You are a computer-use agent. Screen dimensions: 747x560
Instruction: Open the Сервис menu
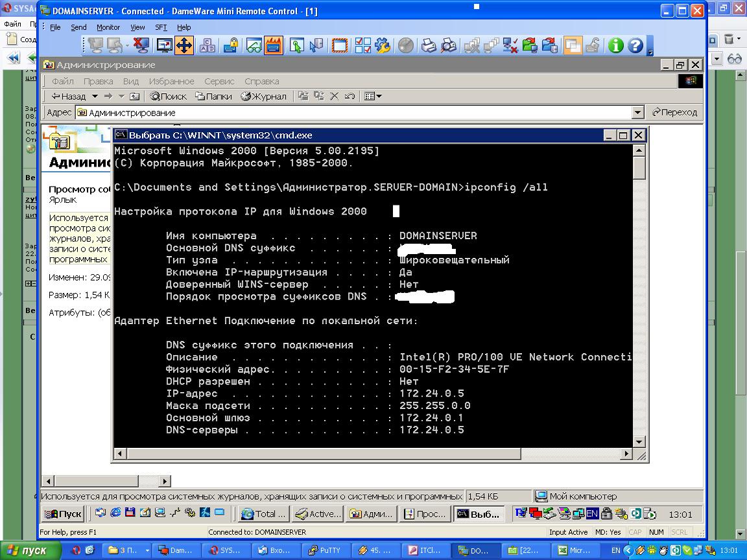click(219, 82)
